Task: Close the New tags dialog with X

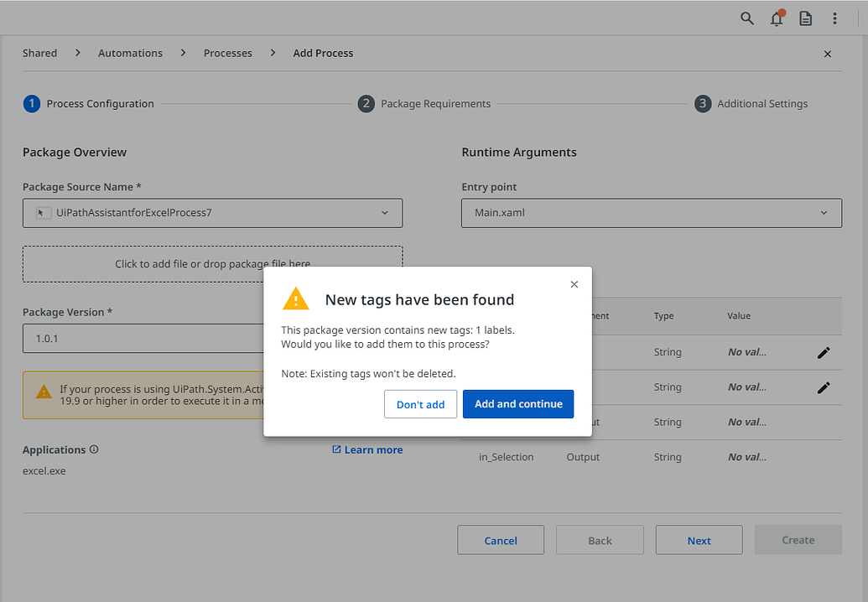Action: [574, 284]
